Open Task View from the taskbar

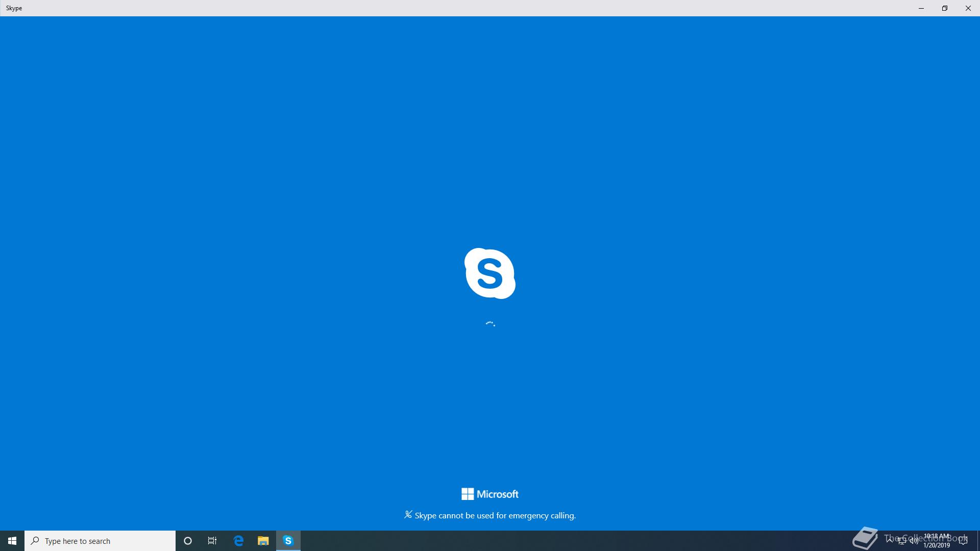point(212,541)
